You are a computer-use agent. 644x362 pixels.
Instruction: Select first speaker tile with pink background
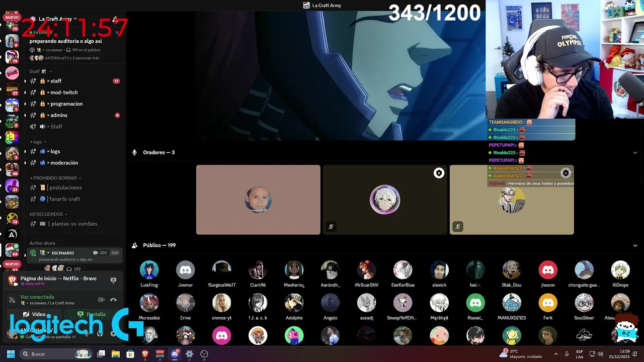coord(258,200)
